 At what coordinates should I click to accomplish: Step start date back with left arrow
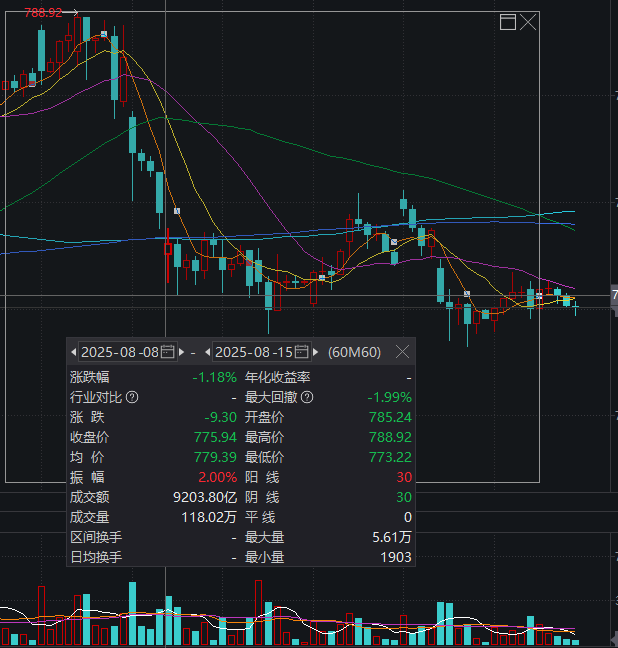(x=74, y=352)
